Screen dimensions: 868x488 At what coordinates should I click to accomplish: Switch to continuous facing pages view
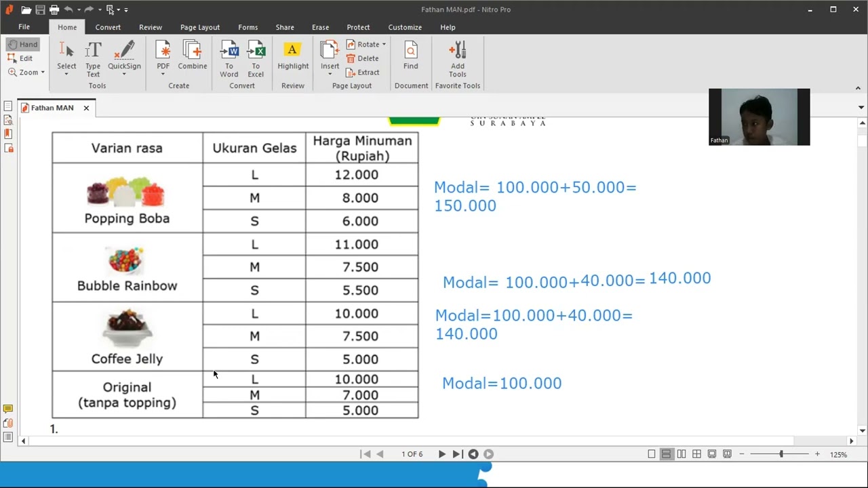[x=696, y=454]
